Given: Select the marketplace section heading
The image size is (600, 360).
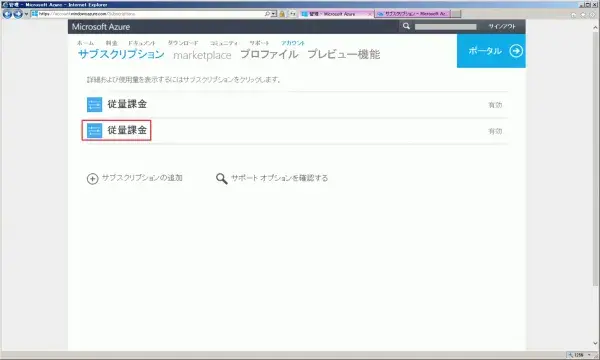Looking at the screenshot, I should point(202,55).
